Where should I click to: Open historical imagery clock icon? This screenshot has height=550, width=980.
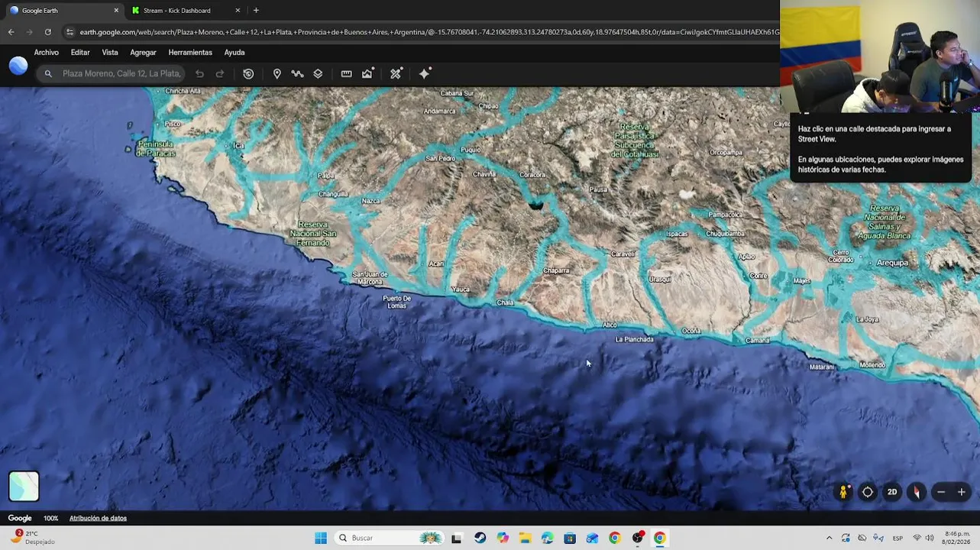click(248, 74)
